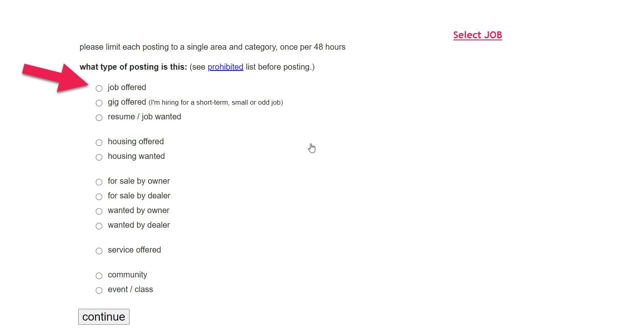
Task: Click the 'housing offered' label text
Action: coord(136,141)
